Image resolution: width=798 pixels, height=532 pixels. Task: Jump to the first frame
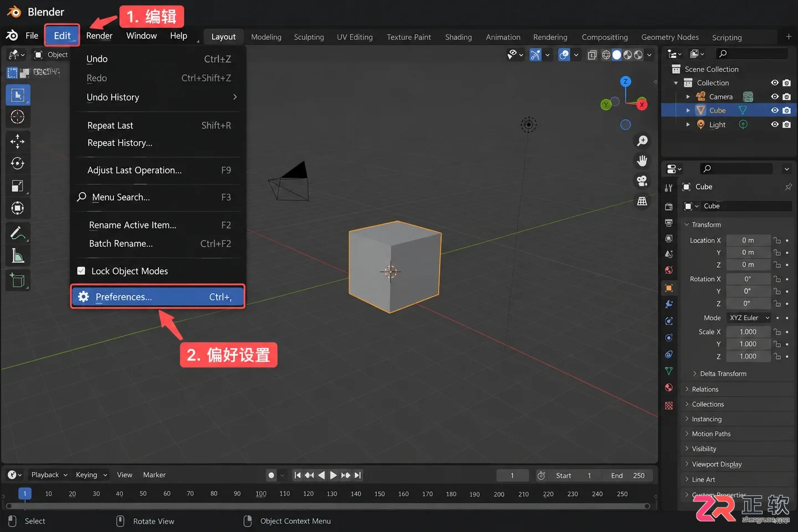tap(298, 475)
